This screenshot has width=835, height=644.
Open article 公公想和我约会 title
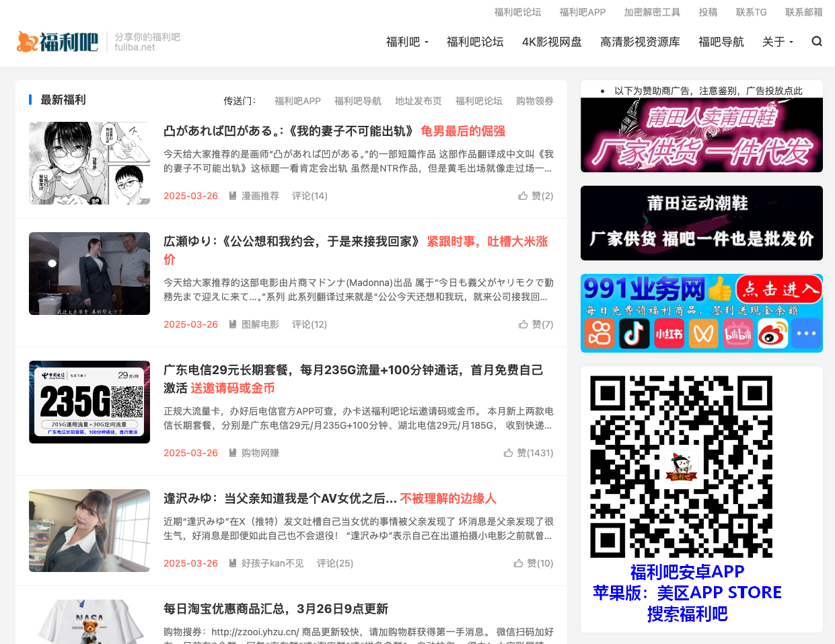(x=356, y=250)
